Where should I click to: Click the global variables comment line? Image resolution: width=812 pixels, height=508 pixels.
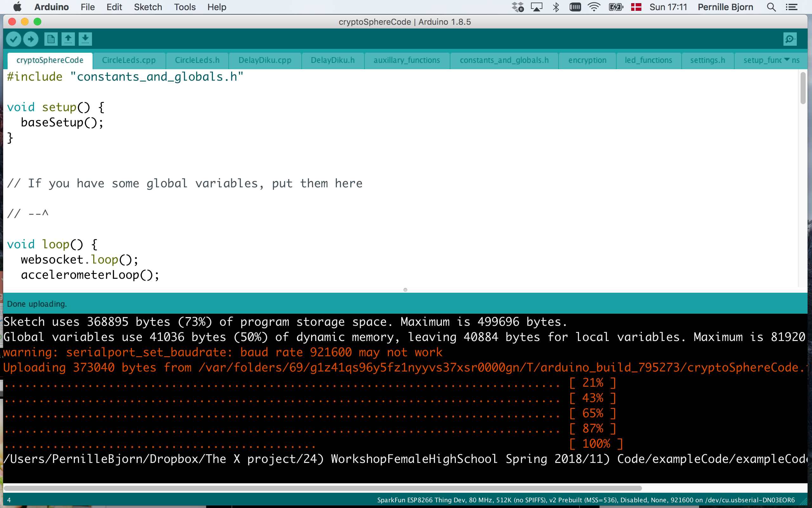[185, 184]
